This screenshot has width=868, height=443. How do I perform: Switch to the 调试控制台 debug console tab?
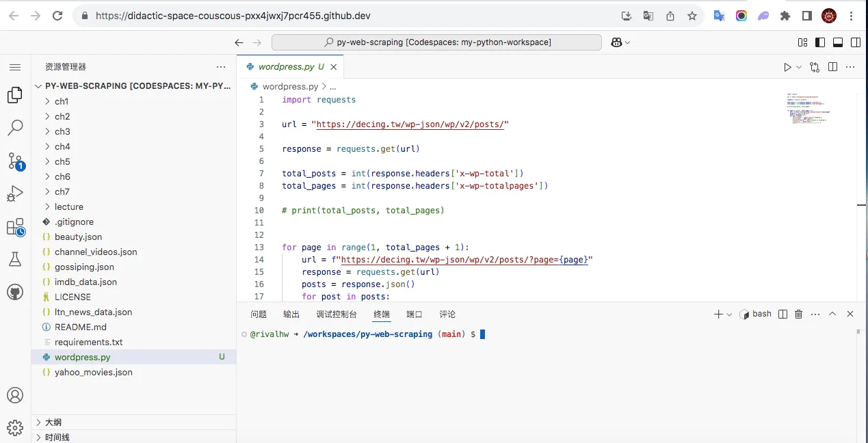[337, 314]
